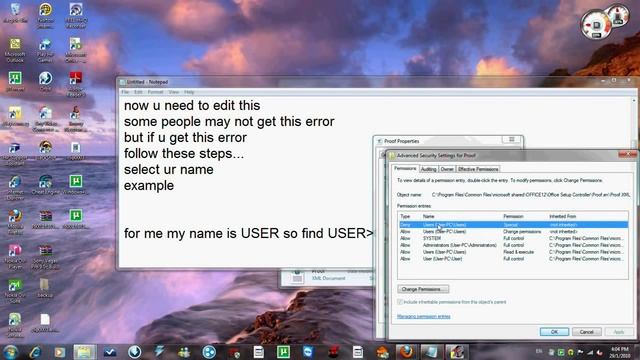Click the volume icon in the system tray
The width and height of the screenshot is (640, 360).
[600, 352]
